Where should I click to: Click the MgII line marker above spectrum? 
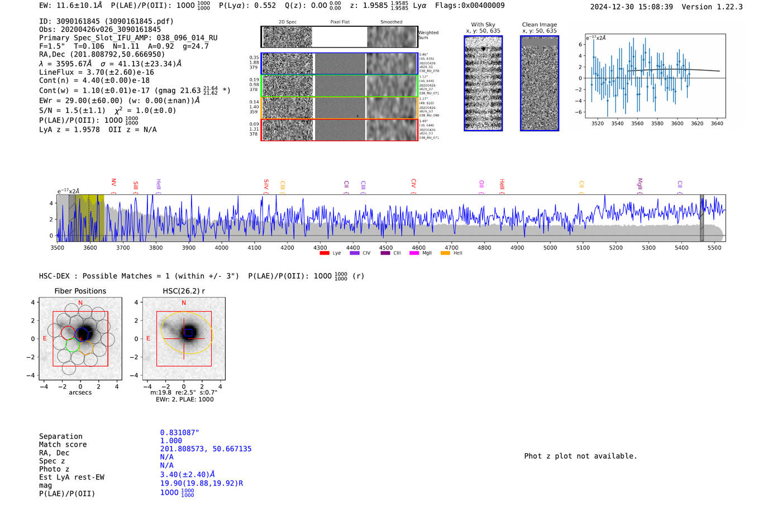point(640,185)
